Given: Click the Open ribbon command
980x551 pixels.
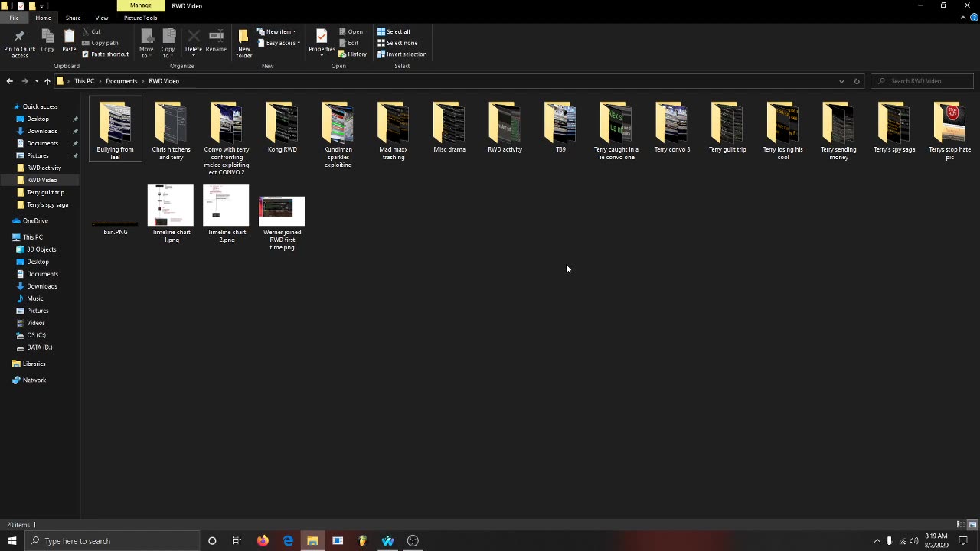Looking at the screenshot, I should coord(351,31).
